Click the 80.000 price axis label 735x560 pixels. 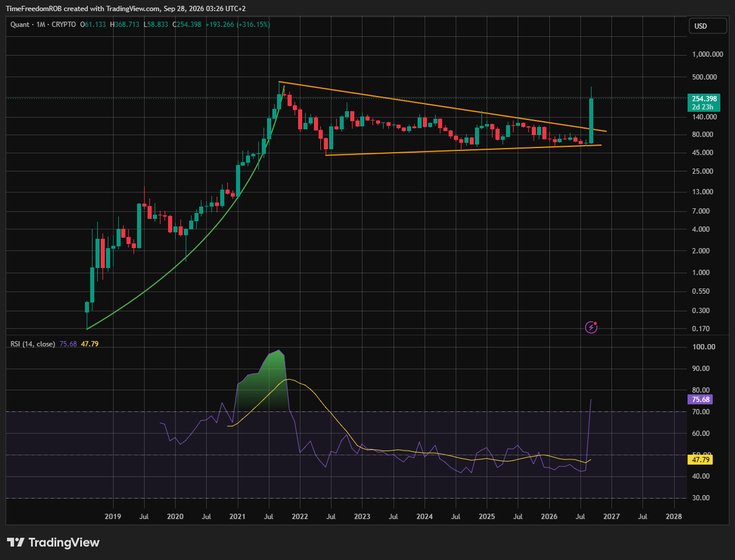point(701,135)
